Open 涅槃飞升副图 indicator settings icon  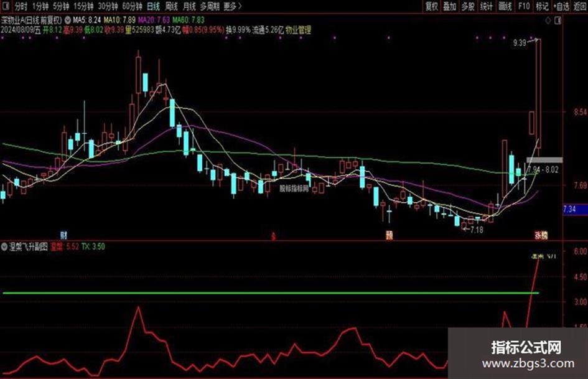[x=4, y=246]
